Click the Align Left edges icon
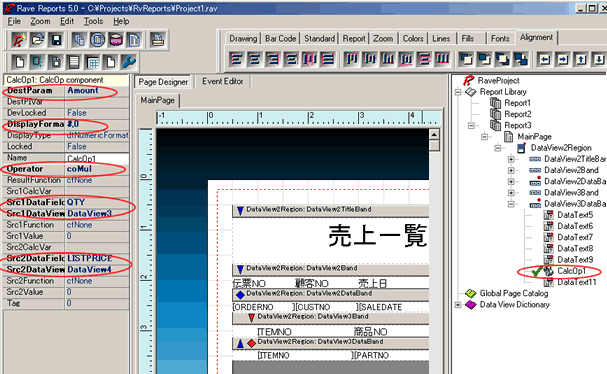The width and height of the screenshot is (607, 374). 236,59
